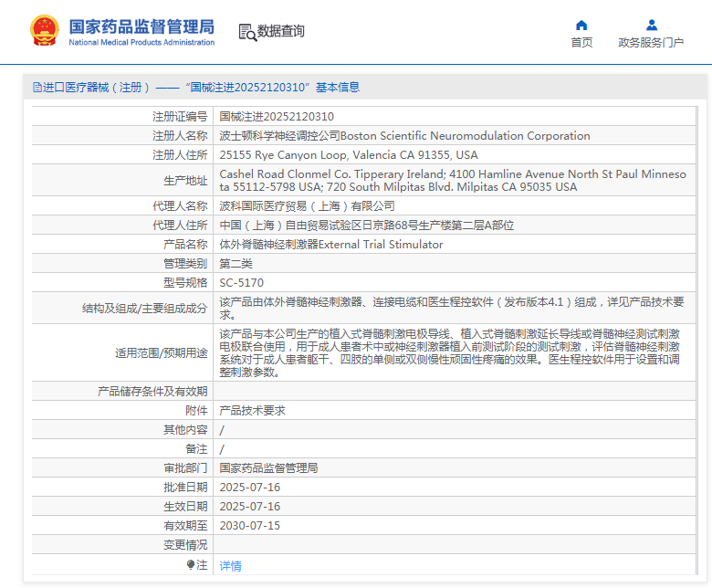Click the lightbulb icon beside 注

click(191, 565)
